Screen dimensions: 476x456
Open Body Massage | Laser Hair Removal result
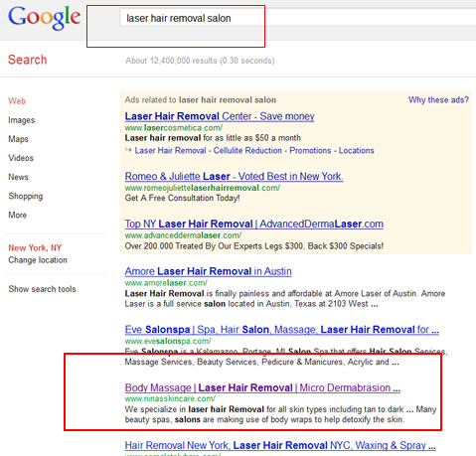click(262, 387)
